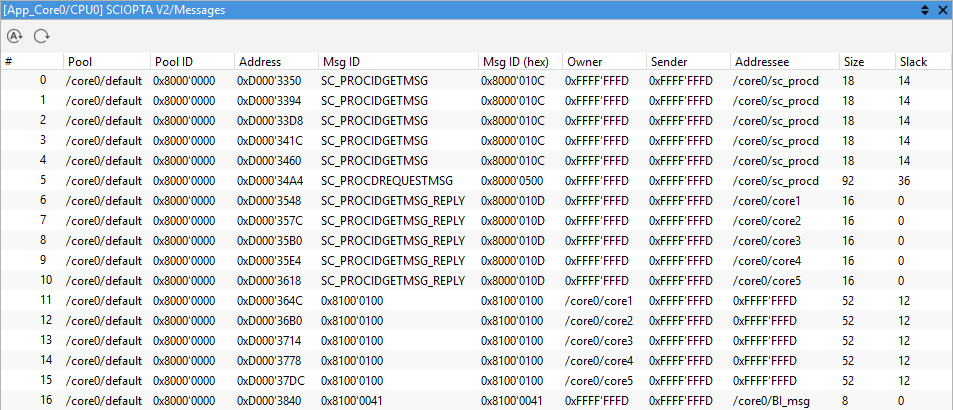953x410 pixels.
Task: Click the Msg ID (hex) column header
Action: coord(508,62)
